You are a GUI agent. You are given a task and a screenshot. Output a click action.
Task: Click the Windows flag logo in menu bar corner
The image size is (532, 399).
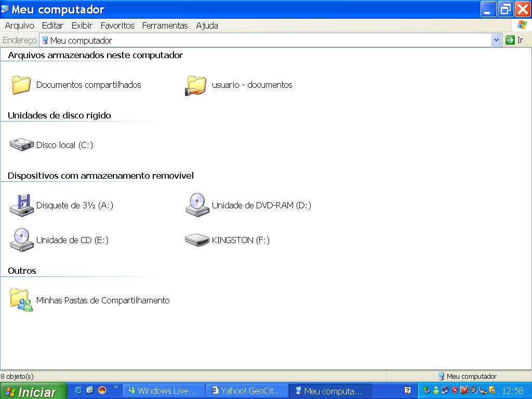(522, 25)
